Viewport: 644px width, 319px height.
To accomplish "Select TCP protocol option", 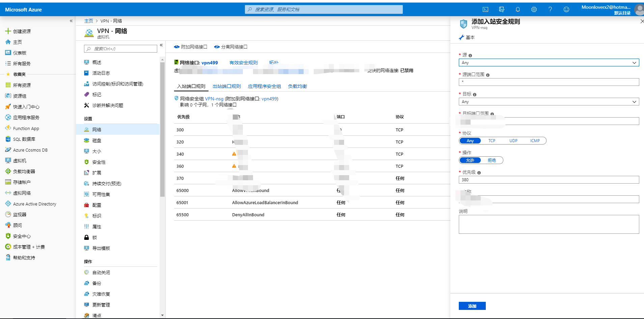I will click(x=492, y=141).
